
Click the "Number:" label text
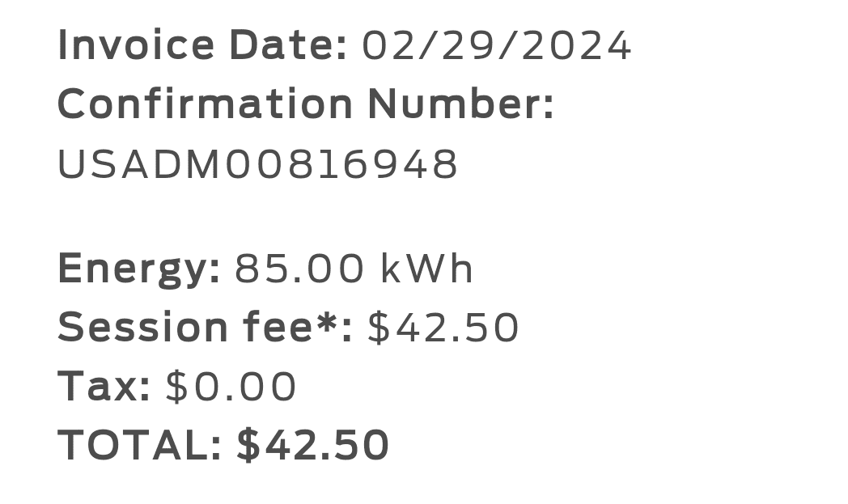pos(460,104)
